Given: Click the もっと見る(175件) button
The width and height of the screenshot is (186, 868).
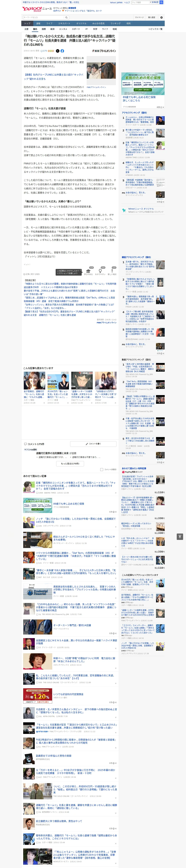Looking at the screenshot, I should [x=70, y=464].
